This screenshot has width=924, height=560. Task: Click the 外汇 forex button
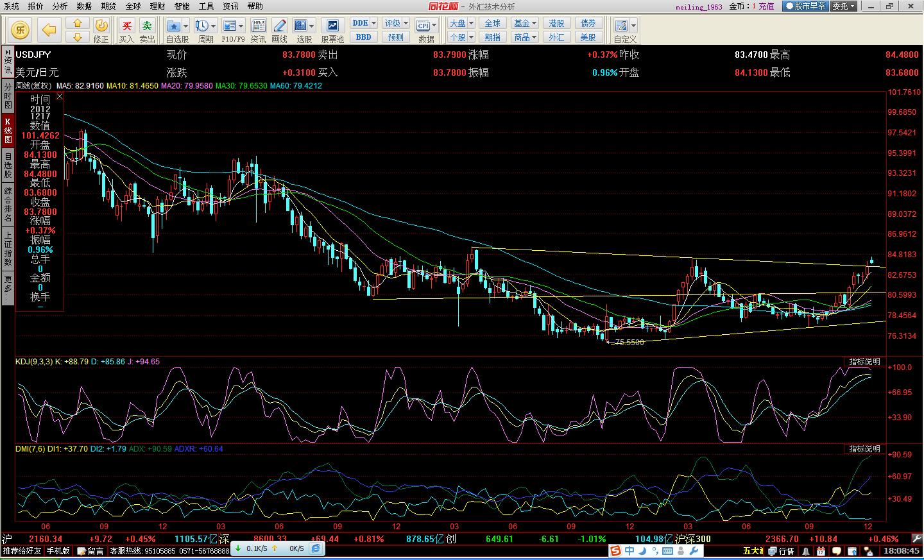(557, 37)
